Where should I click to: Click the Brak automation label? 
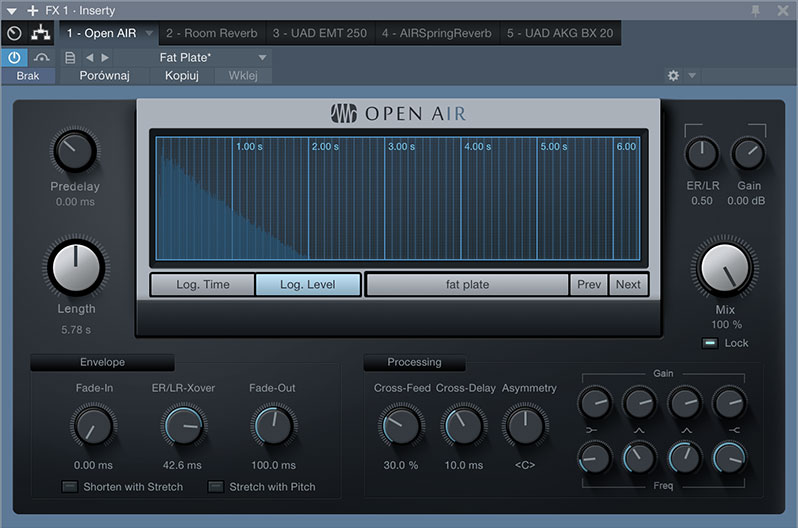(27, 76)
